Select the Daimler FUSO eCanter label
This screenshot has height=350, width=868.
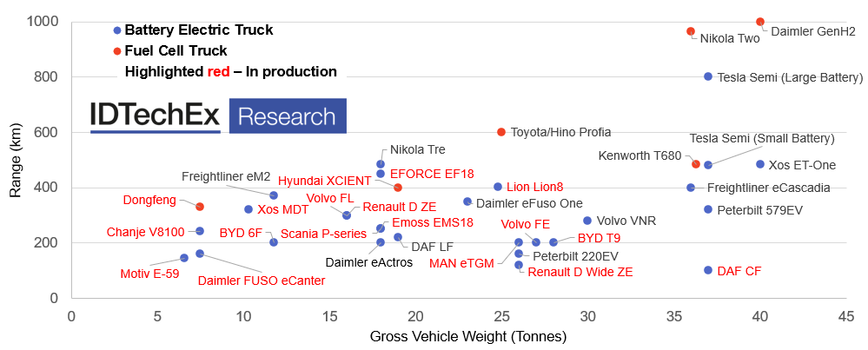[x=262, y=280]
